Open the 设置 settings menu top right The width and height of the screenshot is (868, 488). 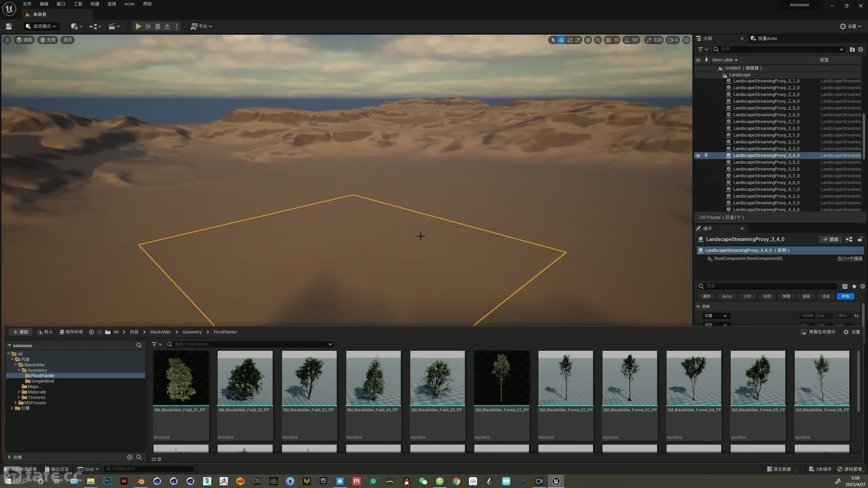[850, 26]
